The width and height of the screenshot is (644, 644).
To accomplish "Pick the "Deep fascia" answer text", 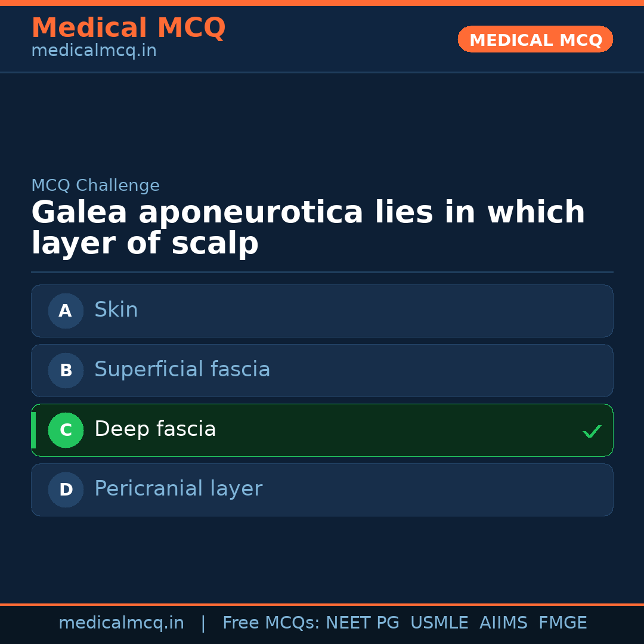I will click(x=155, y=429).
